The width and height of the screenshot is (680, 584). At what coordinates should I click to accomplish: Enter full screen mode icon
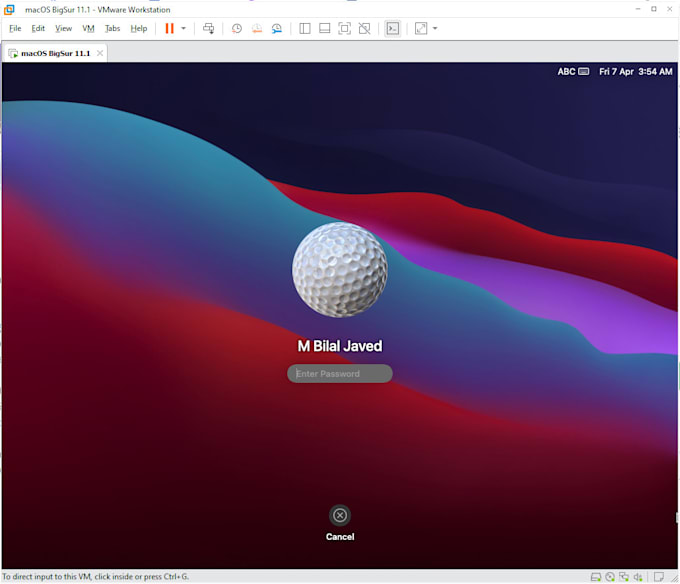(344, 29)
